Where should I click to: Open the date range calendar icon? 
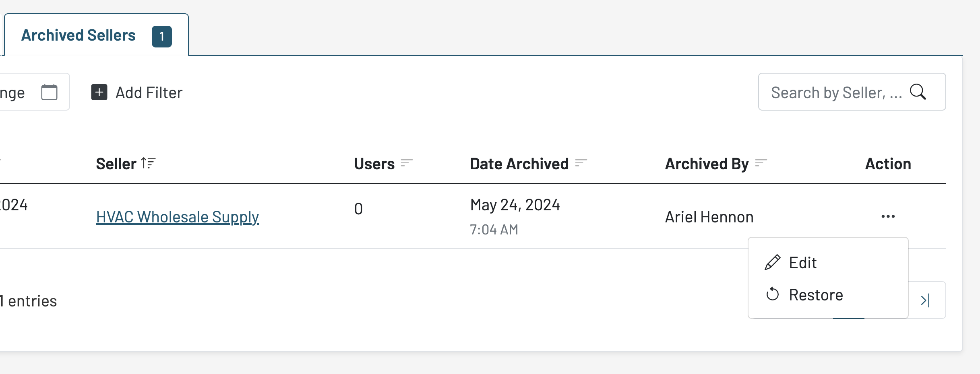click(49, 92)
